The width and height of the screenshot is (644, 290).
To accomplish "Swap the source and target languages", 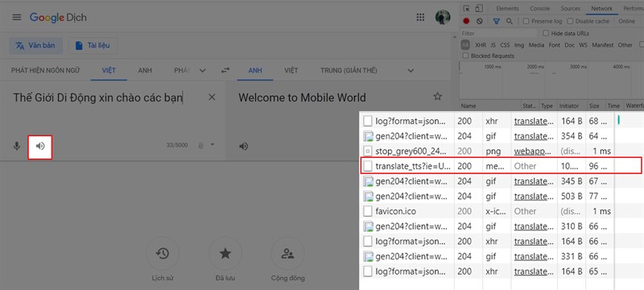I will pyautogui.click(x=225, y=71).
